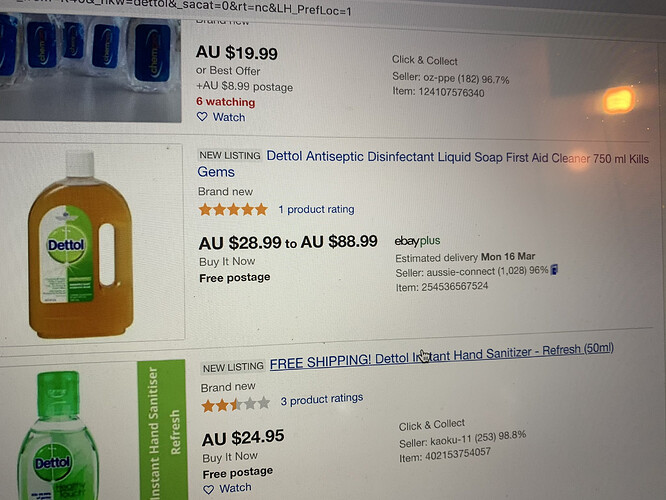The width and height of the screenshot is (666, 500).
Task: Open the '3 product ratings' link
Action: click(322, 399)
